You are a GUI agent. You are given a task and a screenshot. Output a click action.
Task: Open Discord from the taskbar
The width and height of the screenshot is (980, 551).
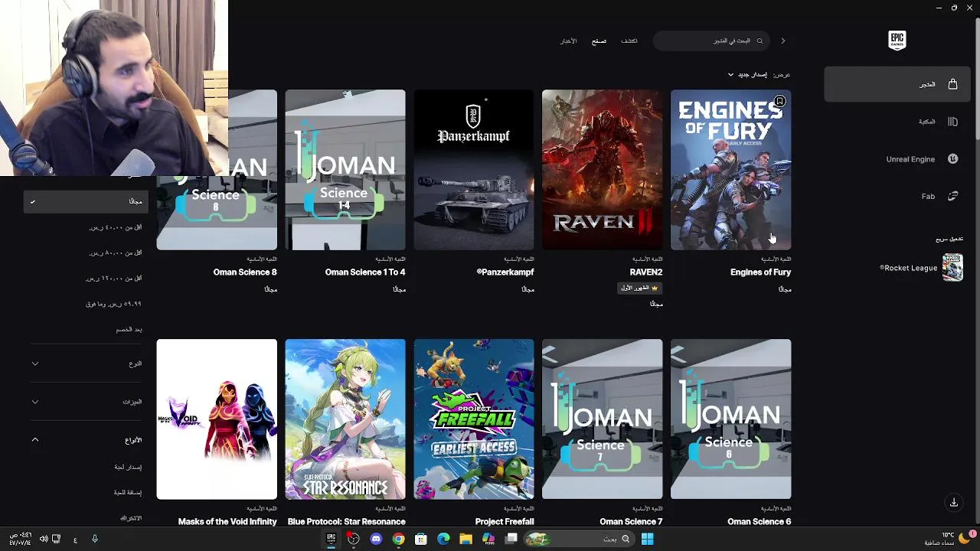point(376,539)
